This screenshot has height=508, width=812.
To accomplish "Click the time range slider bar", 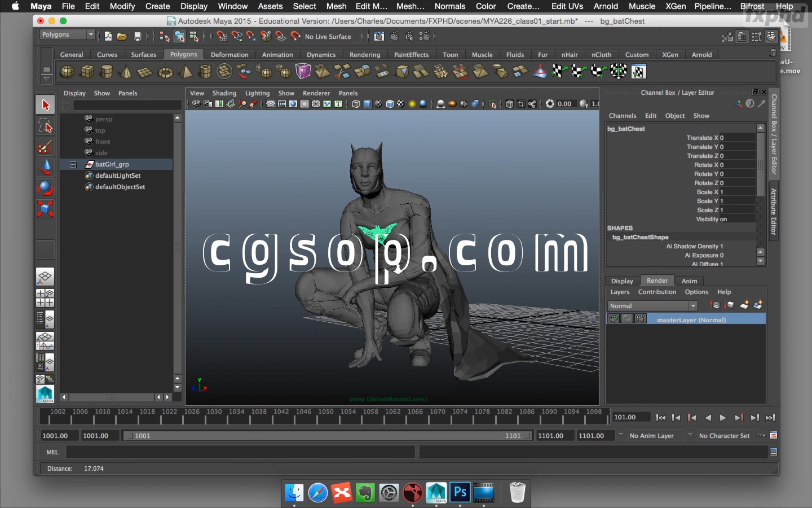I will (x=327, y=436).
